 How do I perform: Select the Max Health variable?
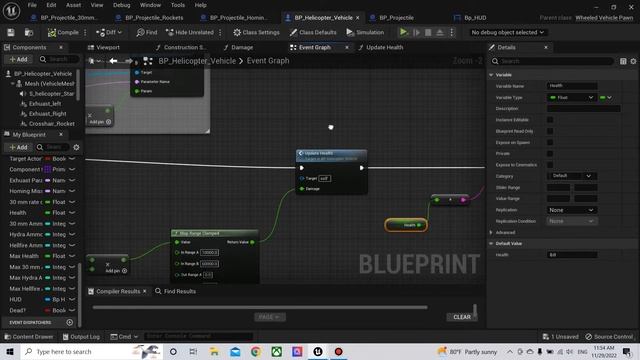tap(24, 256)
